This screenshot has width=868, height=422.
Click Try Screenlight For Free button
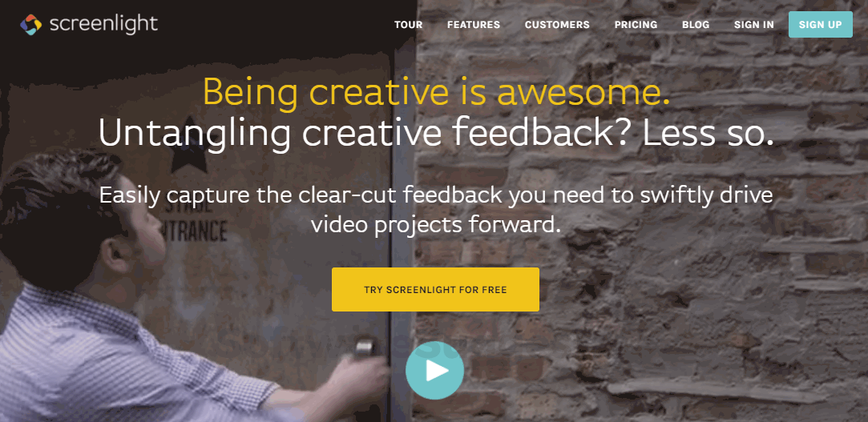pyautogui.click(x=435, y=289)
